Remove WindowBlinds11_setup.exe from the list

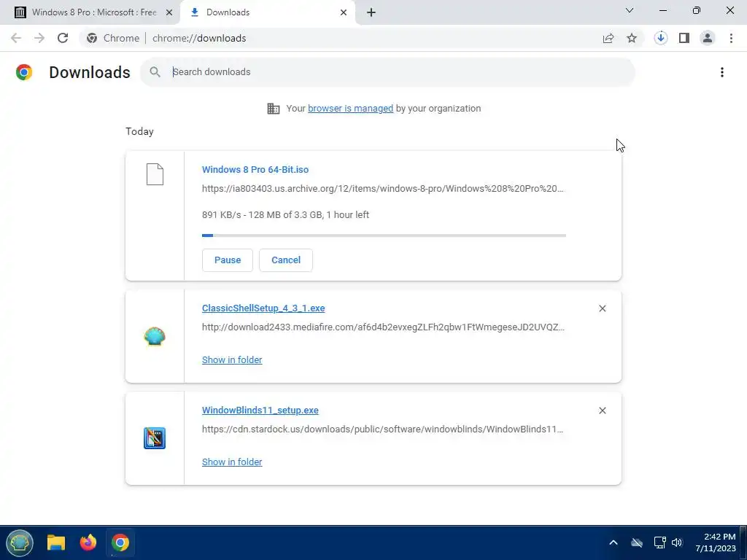602,411
